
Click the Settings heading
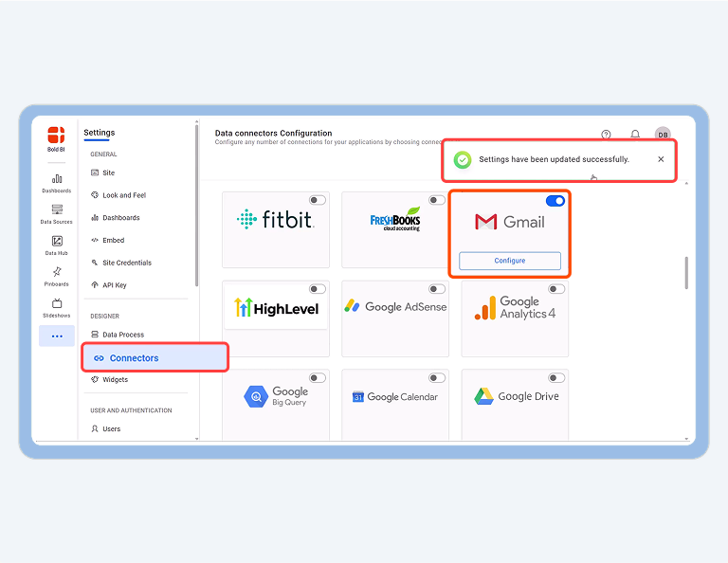(99, 133)
